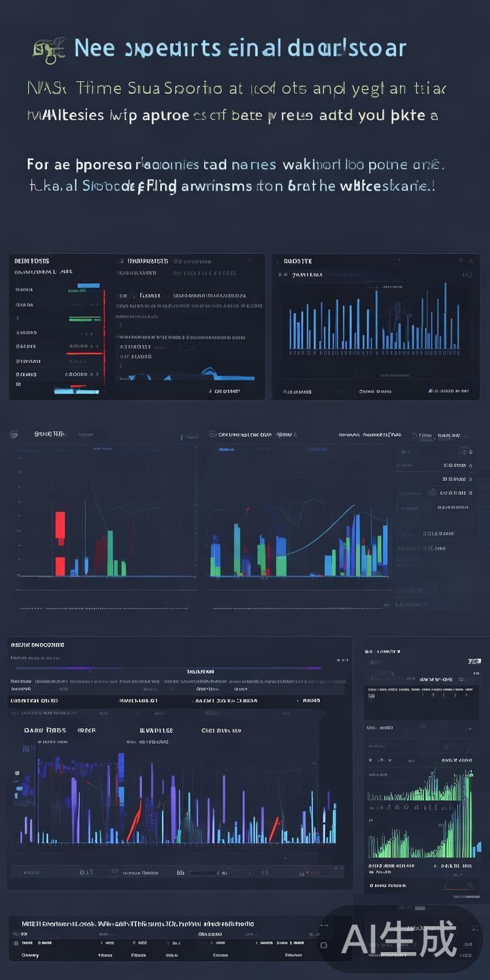Click the small icon at top-right of blue bar chart panel

[x=470, y=261]
